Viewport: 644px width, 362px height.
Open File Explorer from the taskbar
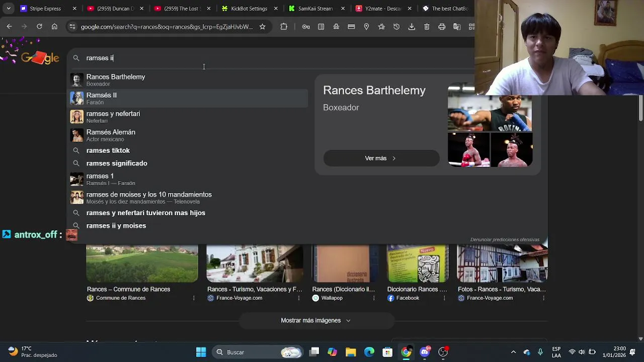[x=351, y=352]
